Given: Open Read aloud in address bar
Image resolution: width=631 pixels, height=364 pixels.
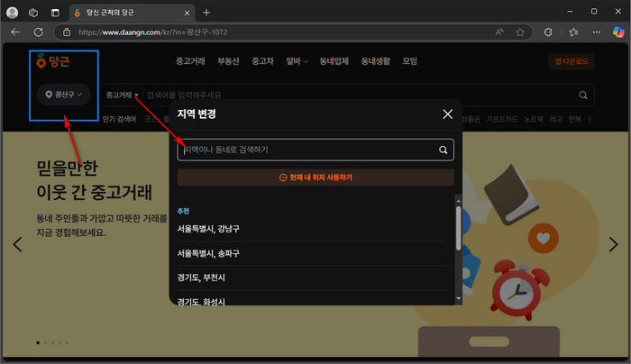Looking at the screenshot, I should click(x=499, y=32).
